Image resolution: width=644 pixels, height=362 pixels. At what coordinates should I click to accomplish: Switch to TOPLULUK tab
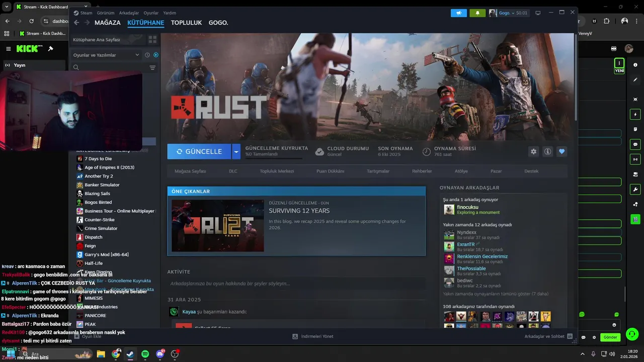click(x=186, y=23)
